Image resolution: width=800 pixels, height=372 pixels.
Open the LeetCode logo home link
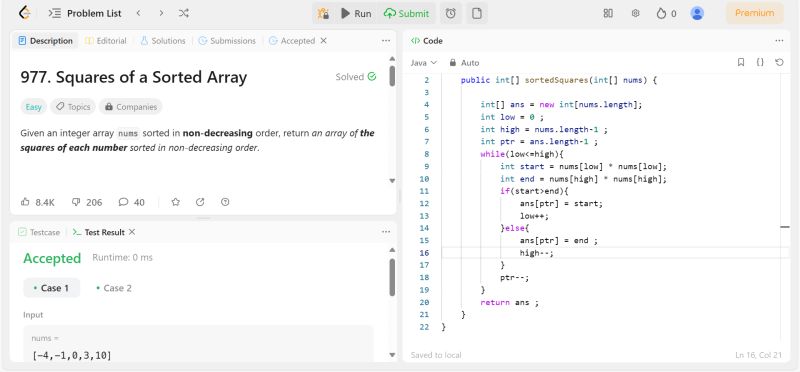click(x=23, y=13)
